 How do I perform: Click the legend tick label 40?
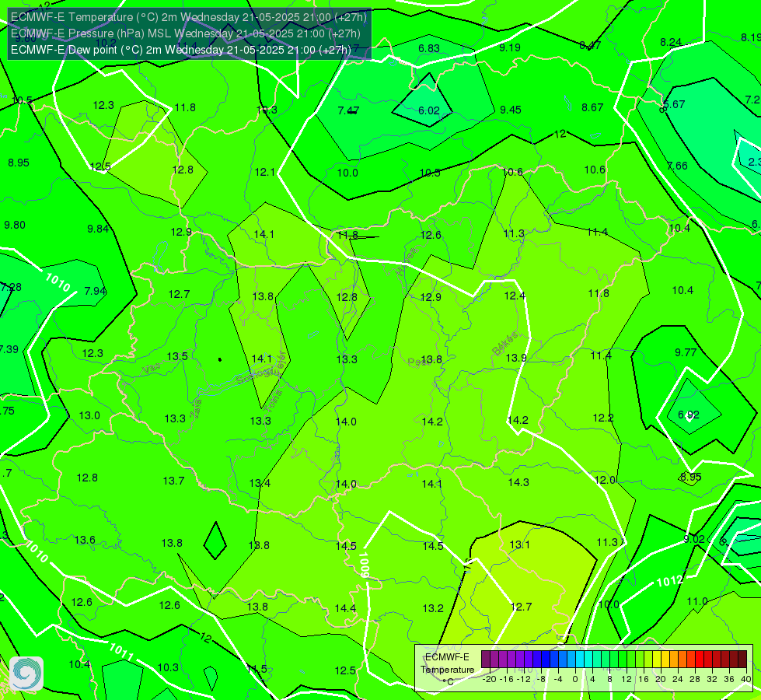click(746, 679)
